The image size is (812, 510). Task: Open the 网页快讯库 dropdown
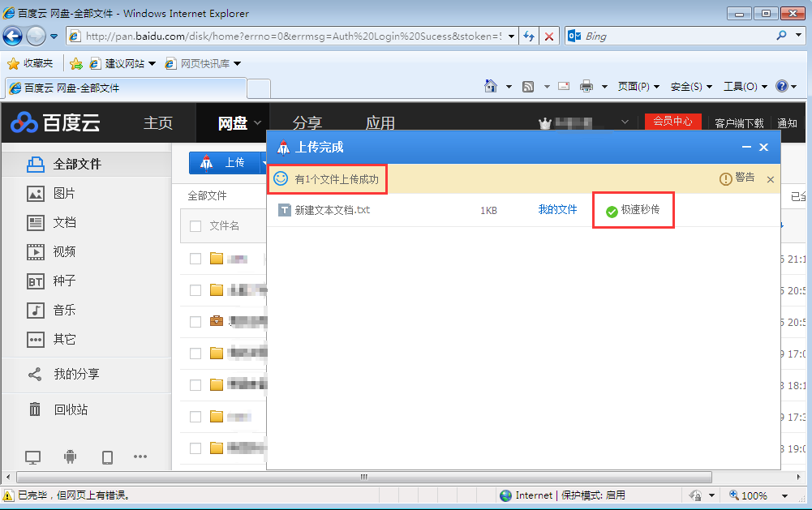(x=238, y=64)
